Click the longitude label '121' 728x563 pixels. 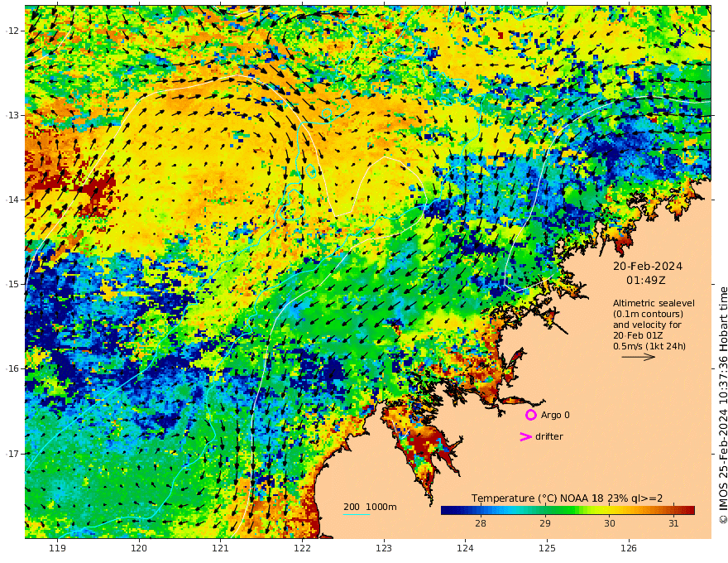click(221, 549)
